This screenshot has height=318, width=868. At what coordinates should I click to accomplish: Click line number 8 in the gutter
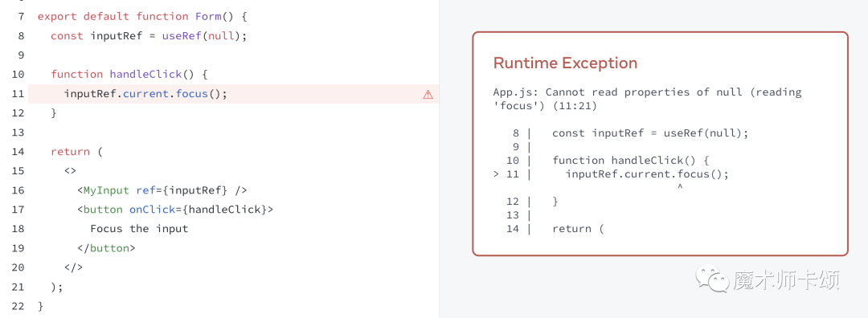point(21,36)
